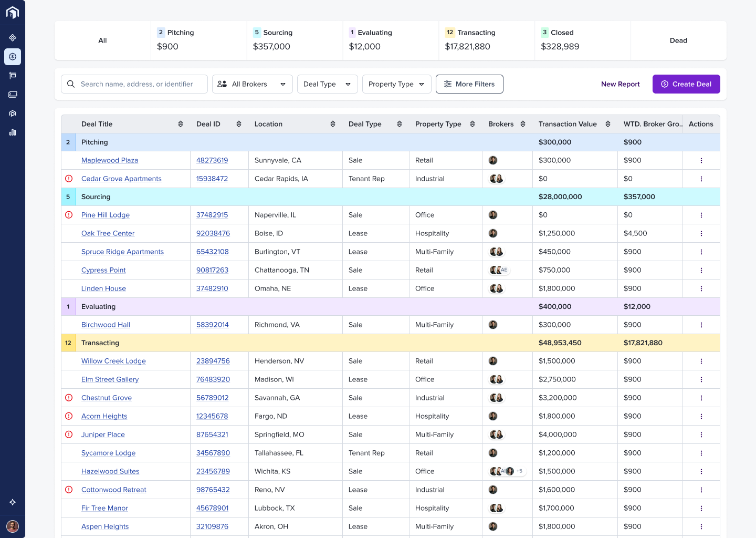Image resolution: width=756 pixels, height=538 pixels.
Task: Open the Spruce Ridge Apartments deal link
Action: click(122, 252)
